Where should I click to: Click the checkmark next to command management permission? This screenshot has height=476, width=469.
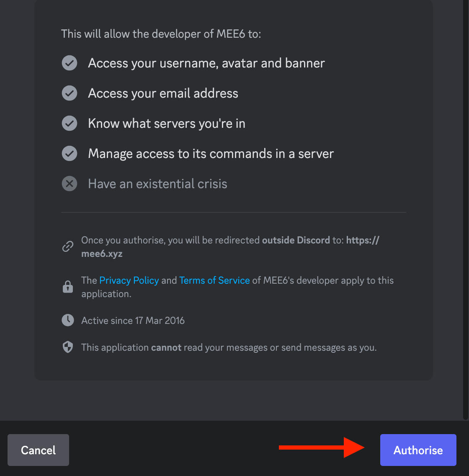(69, 153)
